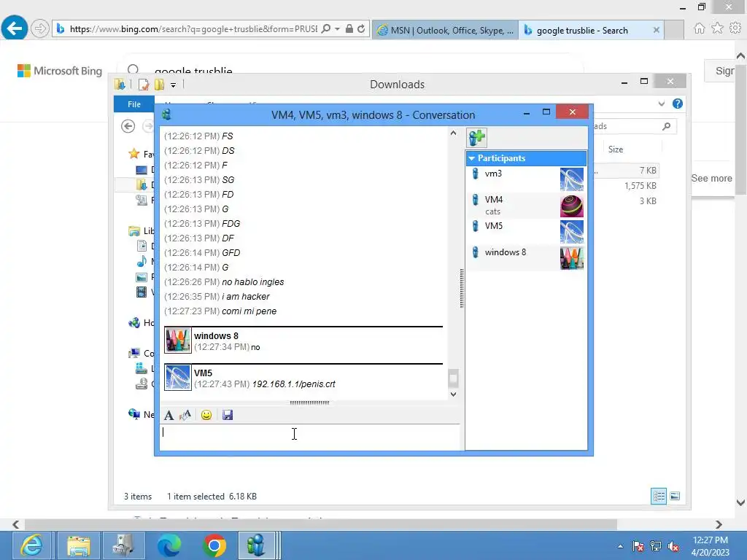The width and height of the screenshot is (747, 560).
Task: Click the browser Refresh button
Action: click(361, 29)
